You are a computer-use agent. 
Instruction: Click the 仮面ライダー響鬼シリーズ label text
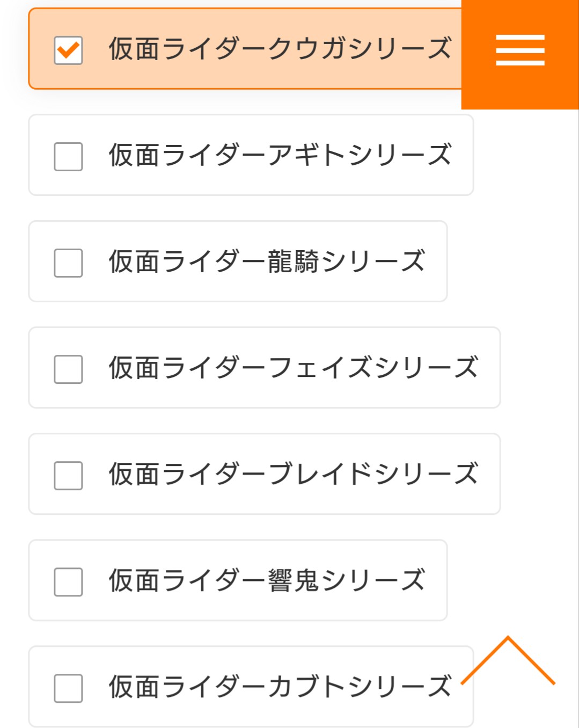click(267, 580)
